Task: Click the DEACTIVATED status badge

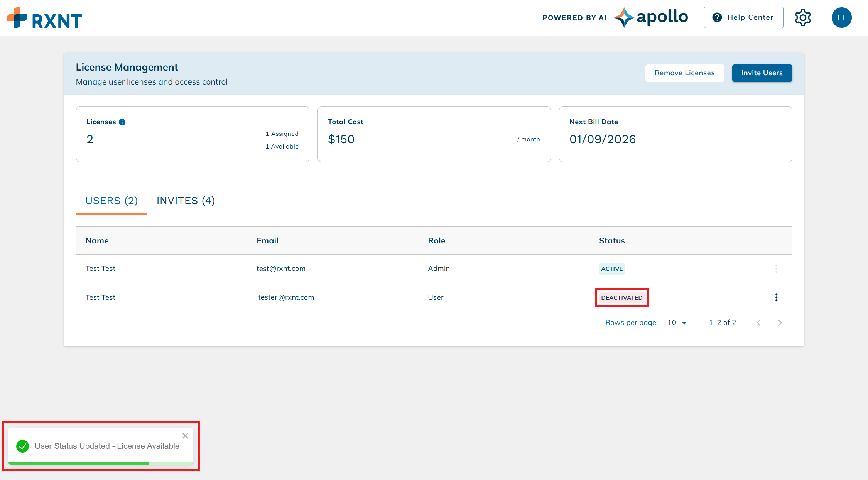Action: coord(621,297)
